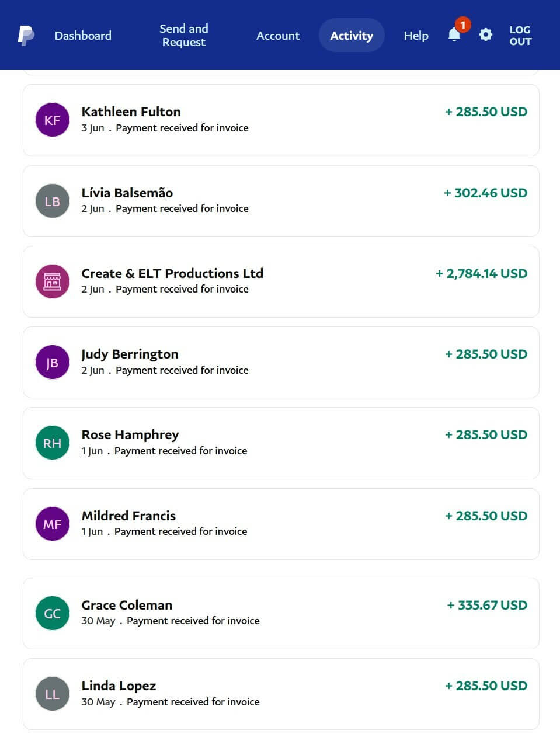Open Grace Coleman's 335.67 USD payment
The image size is (560, 734).
[487, 605]
